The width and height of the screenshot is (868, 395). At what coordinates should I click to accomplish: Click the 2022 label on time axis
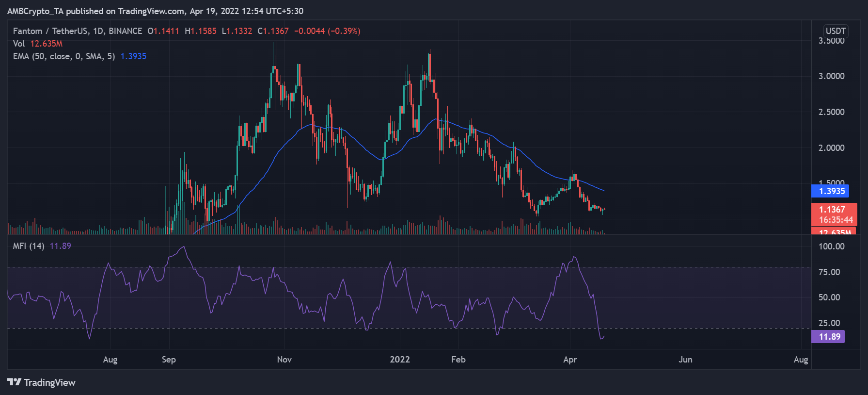[x=400, y=360]
